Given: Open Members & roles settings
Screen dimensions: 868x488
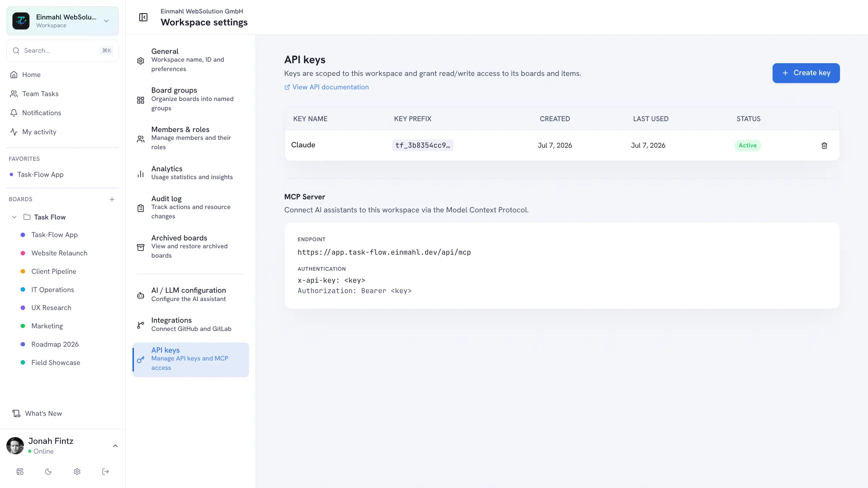Looking at the screenshot, I should click(190, 138).
